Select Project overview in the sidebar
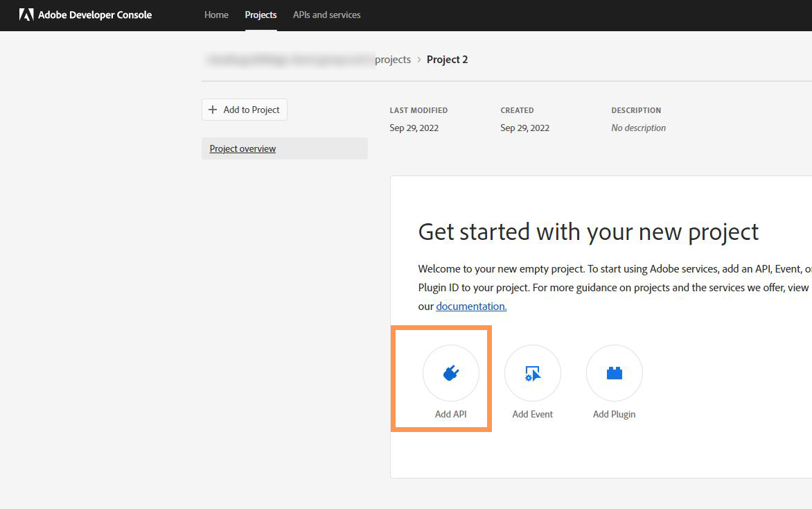812x509 pixels. tap(285, 149)
